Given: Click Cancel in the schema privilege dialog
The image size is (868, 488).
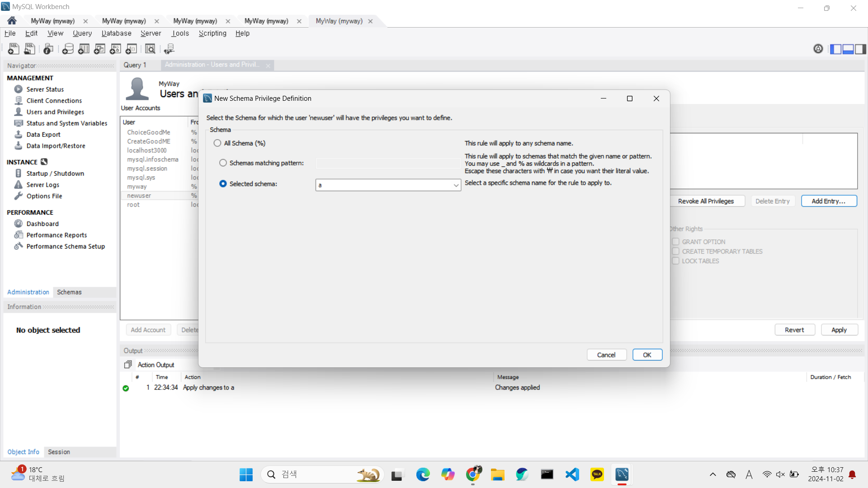Looking at the screenshot, I should 606,355.
